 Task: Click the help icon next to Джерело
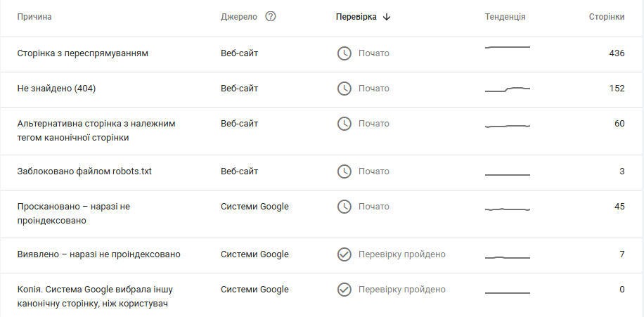(x=271, y=17)
